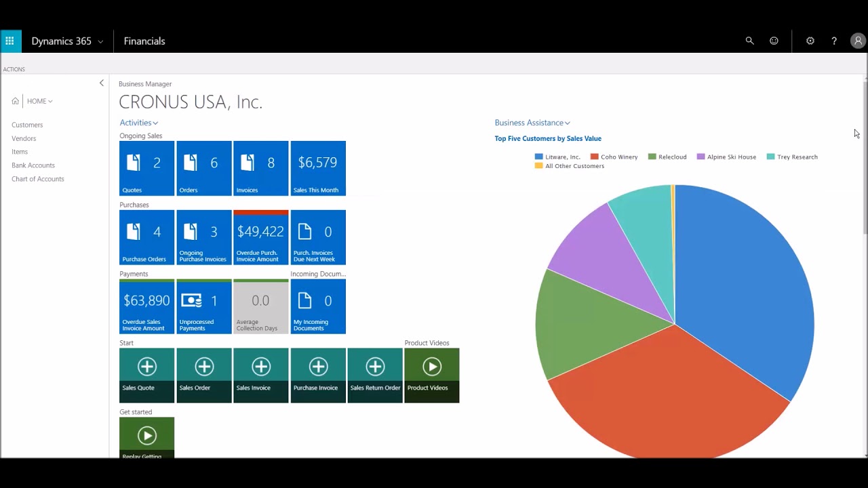Collapse the left navigation pane arrow

[x=102, y=83]
